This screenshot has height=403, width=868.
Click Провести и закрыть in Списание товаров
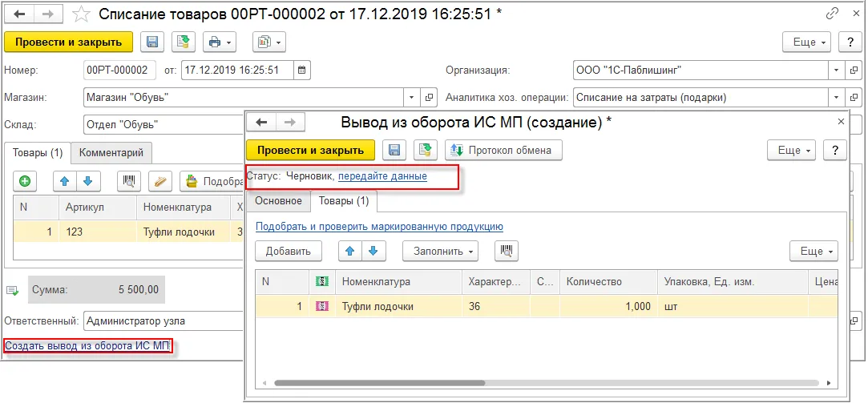point(69,42)
